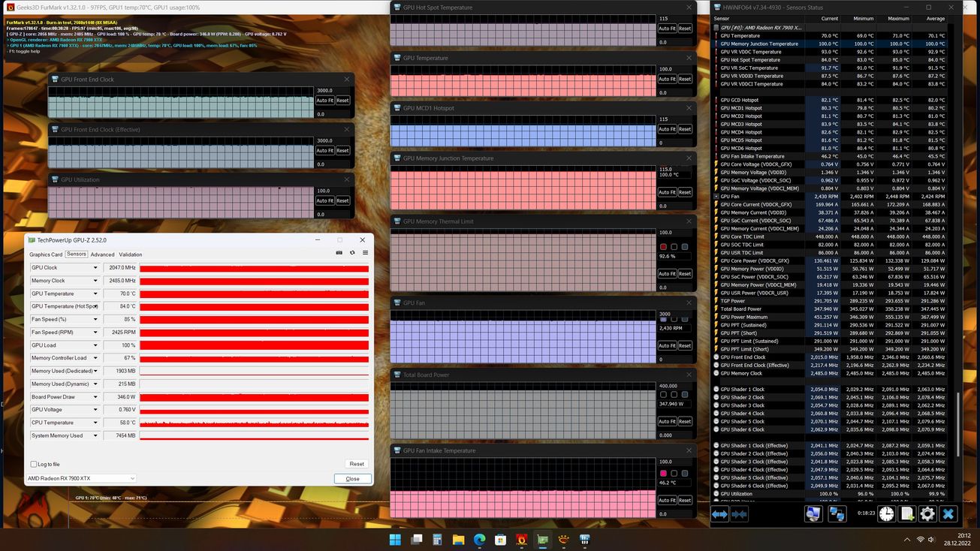Image resolution: width=980 pixels, height=551 pixels.
Task: Click HWiNFO network computers icon
Action: [837, 513]
